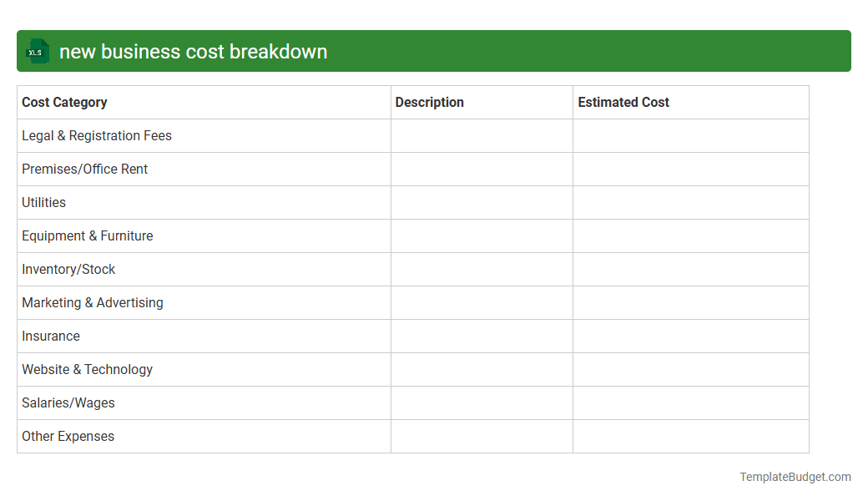The height and width of the screenshot is (501, 868).
Task: Select the Premises/Office Rent category
Action: pyautogui.click(x=84, y=169)
